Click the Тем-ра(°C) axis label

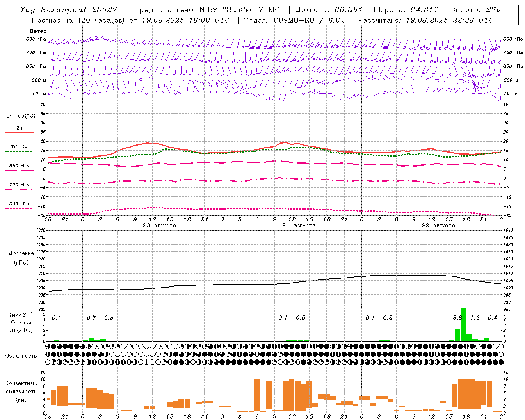(19, 116)
